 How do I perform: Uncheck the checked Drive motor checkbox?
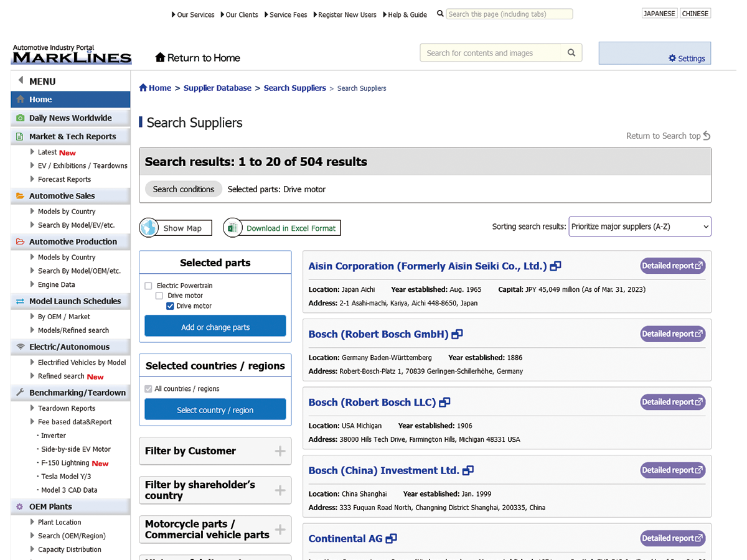point(169,306)
